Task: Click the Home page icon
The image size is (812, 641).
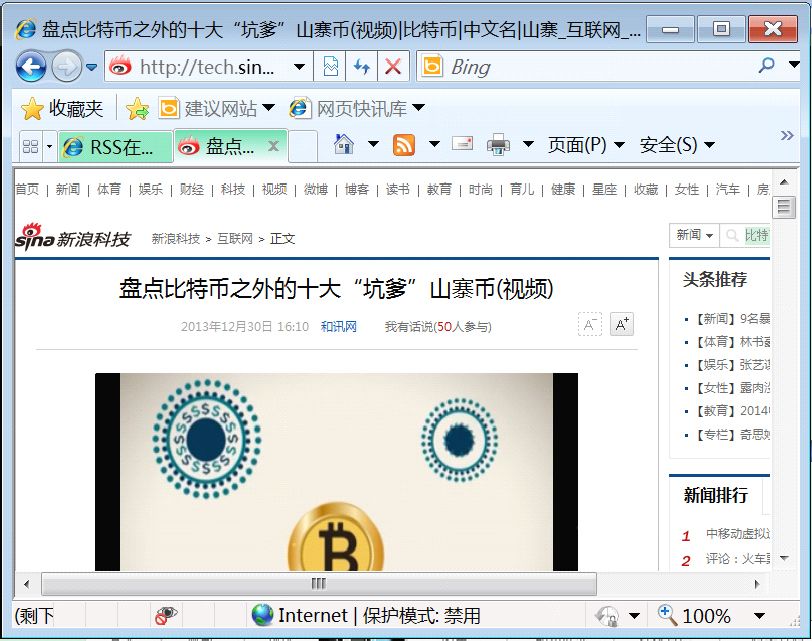Action: pyautogui.click(x=344, y=144)
